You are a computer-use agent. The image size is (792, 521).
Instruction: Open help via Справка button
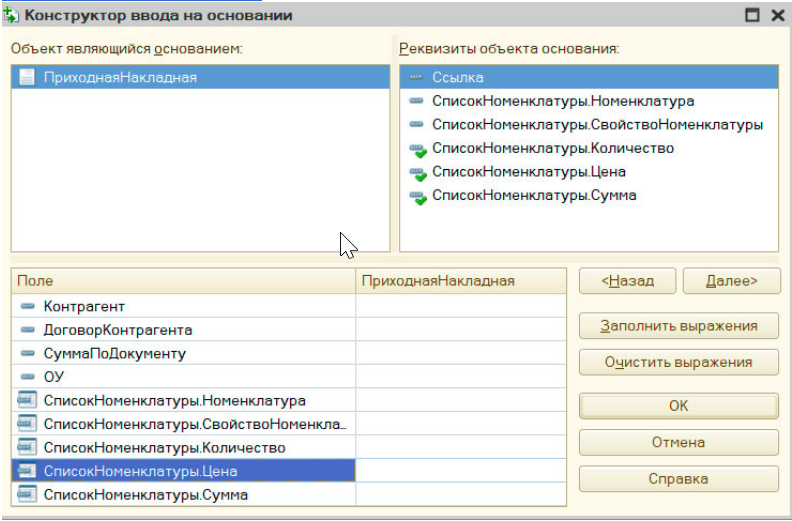pyautogui.click(x=679, y=479)
